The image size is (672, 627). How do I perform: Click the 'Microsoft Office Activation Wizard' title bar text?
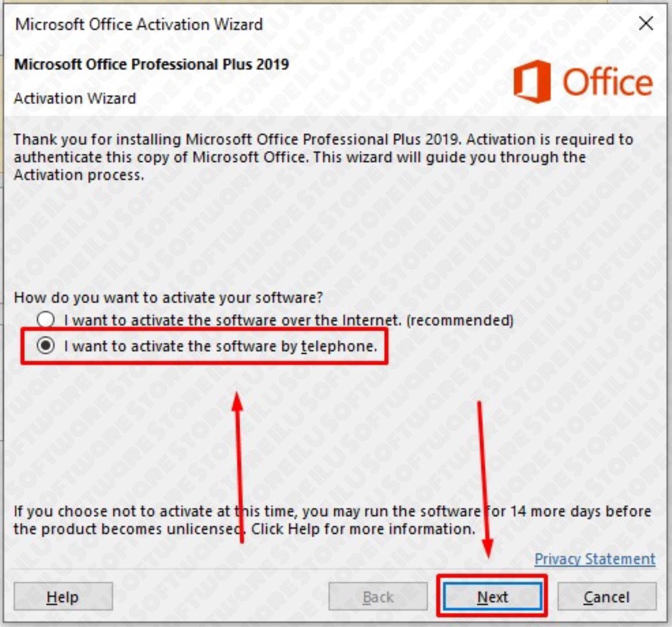[x=139, y=24]
